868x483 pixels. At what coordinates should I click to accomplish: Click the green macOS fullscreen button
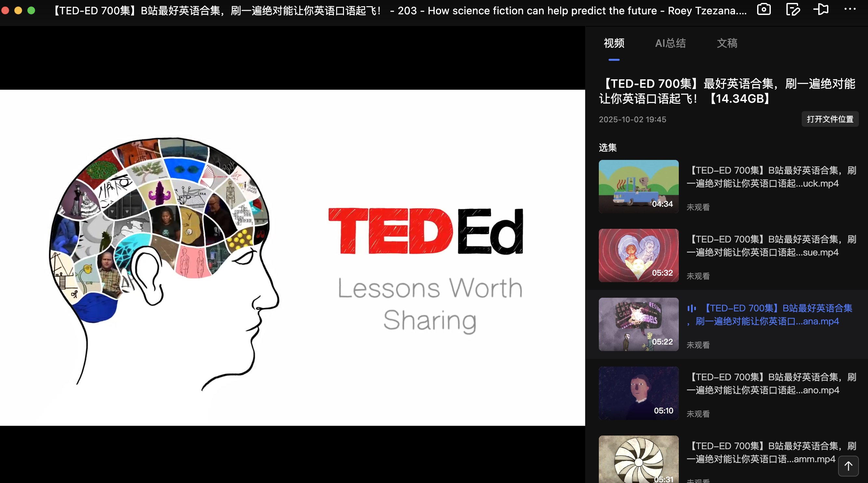(x=31, y=10)
